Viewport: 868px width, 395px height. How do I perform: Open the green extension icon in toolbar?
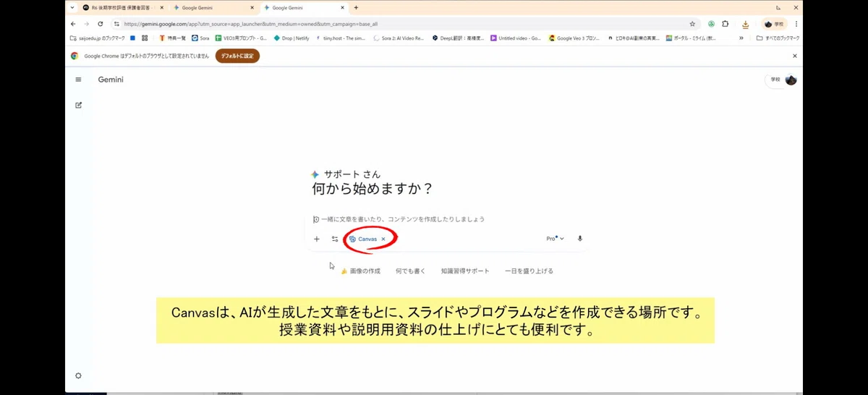(x=712, y=24)
